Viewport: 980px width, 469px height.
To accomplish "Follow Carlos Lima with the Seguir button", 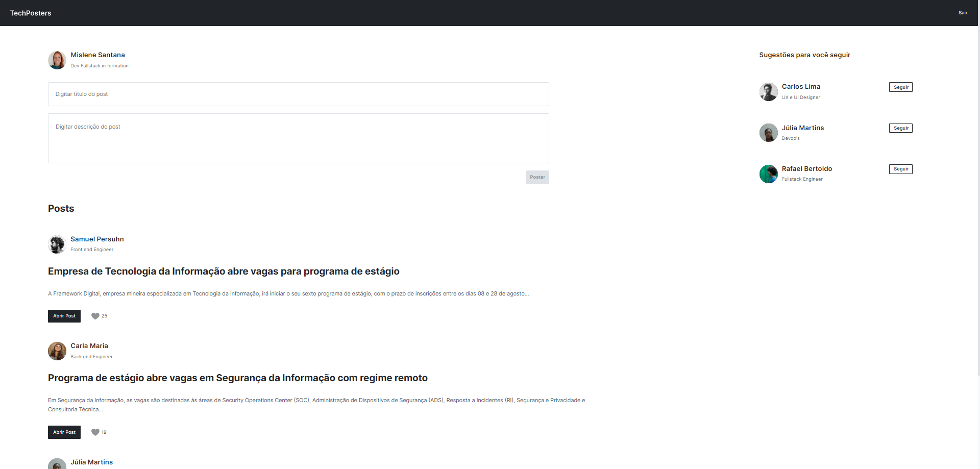I will (900, 87).
